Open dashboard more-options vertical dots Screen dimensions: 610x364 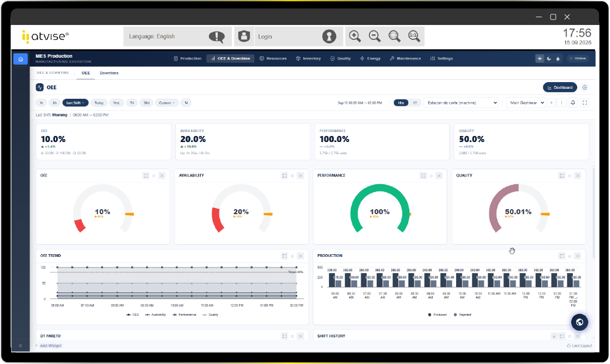[x=561, y=103]
